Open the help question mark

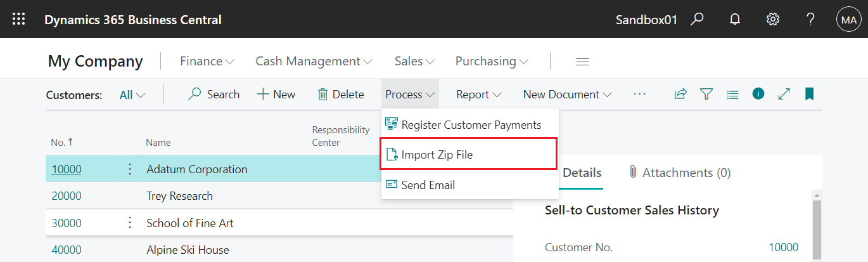810,19
